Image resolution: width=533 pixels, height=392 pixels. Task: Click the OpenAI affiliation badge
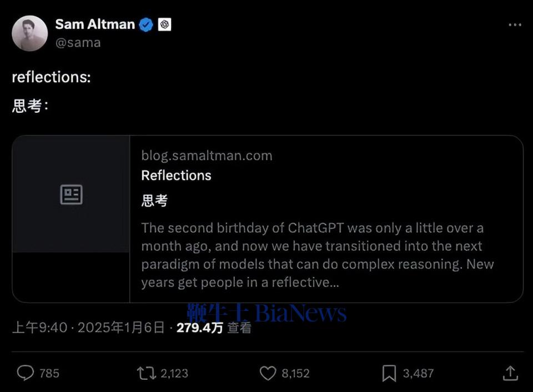pyautogui.click(x=164, y=24)
